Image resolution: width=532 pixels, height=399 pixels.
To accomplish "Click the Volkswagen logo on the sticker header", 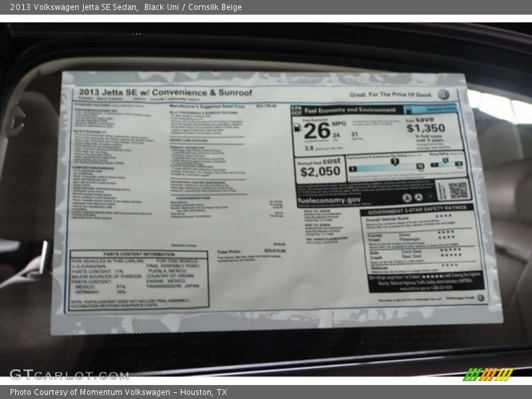I will click(443, 94).
